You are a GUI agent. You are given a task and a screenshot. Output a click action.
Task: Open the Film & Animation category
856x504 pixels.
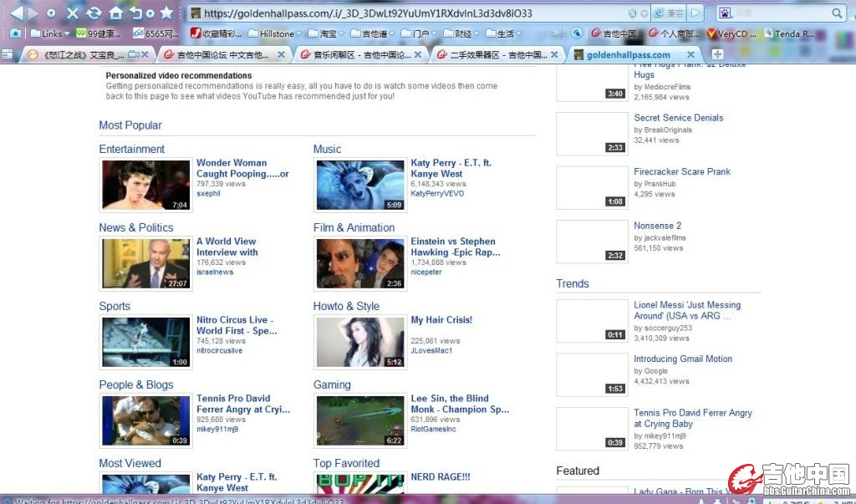pyautogui.click(x=354, y=227)
